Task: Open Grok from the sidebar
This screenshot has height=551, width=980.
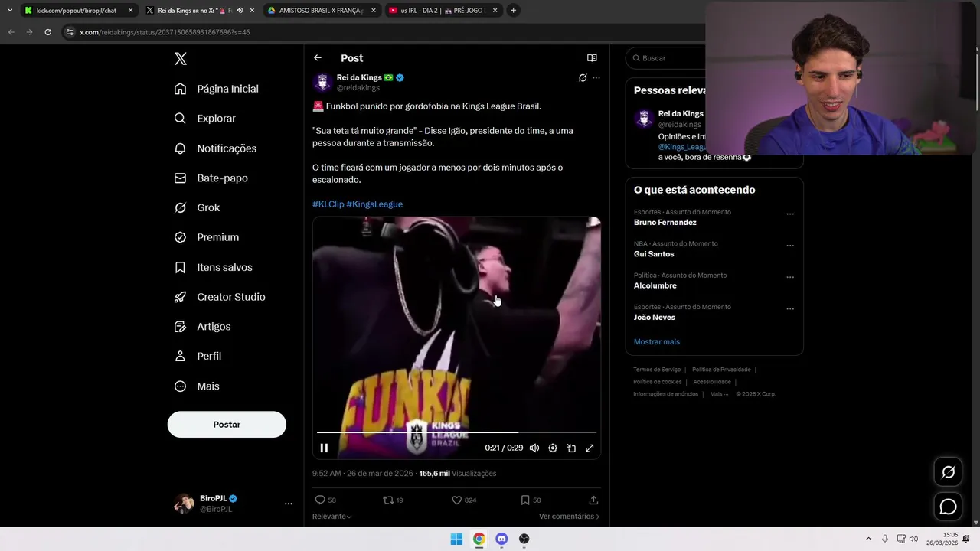Action: [198, 208]
